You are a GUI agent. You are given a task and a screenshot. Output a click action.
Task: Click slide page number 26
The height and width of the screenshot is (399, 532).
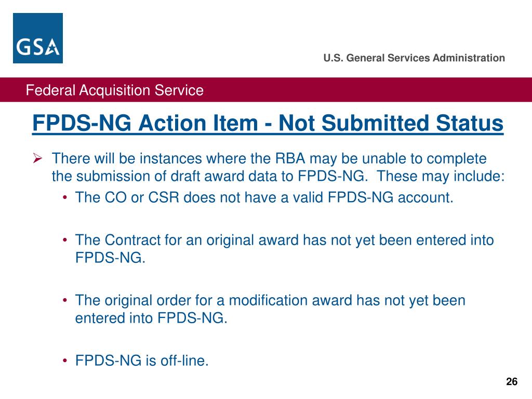click(x=512, y=382)
